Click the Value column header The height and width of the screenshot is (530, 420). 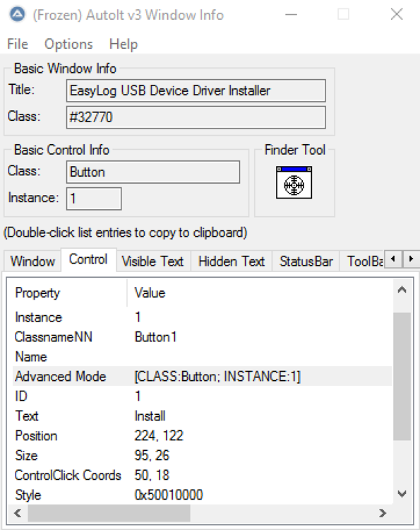tap(260, 293)
